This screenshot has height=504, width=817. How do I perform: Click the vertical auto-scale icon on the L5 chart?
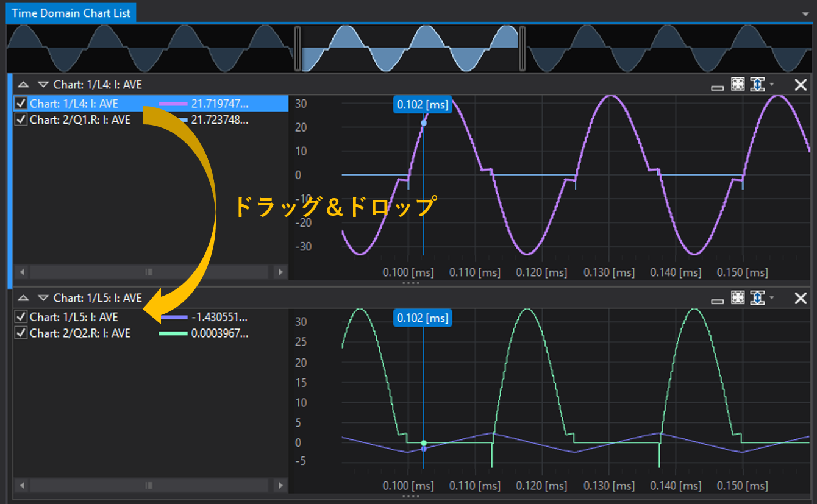pos(757,297)
